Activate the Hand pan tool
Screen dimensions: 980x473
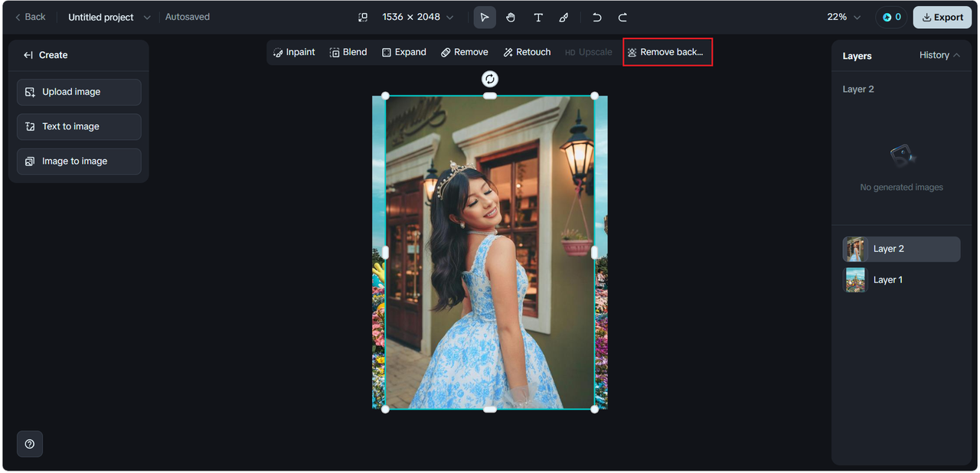[511, 17]
